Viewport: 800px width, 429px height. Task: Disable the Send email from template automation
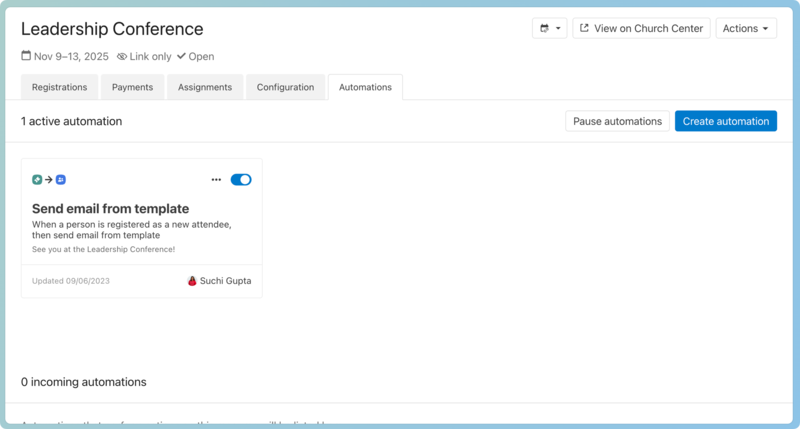point(241,180)
